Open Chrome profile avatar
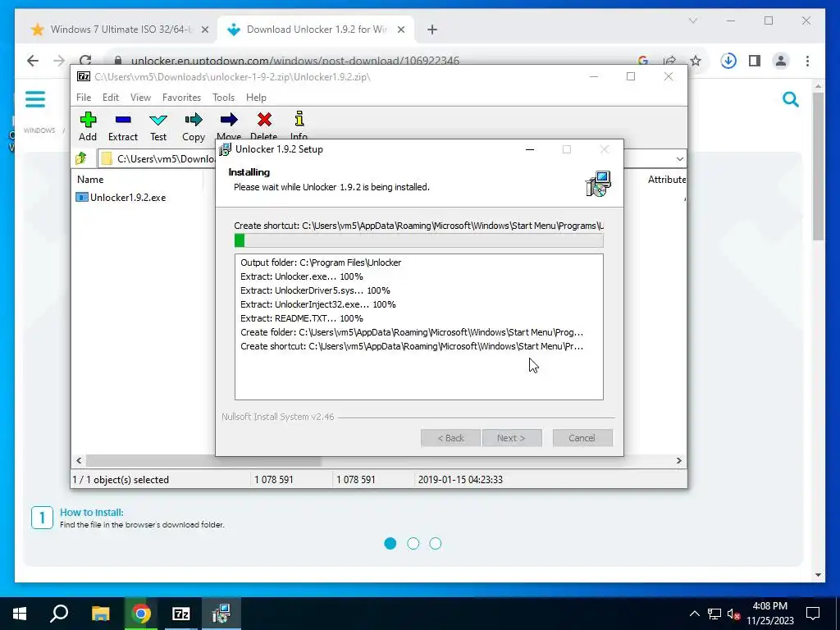The height and width of the screenshot is (630, 840). 781,61
